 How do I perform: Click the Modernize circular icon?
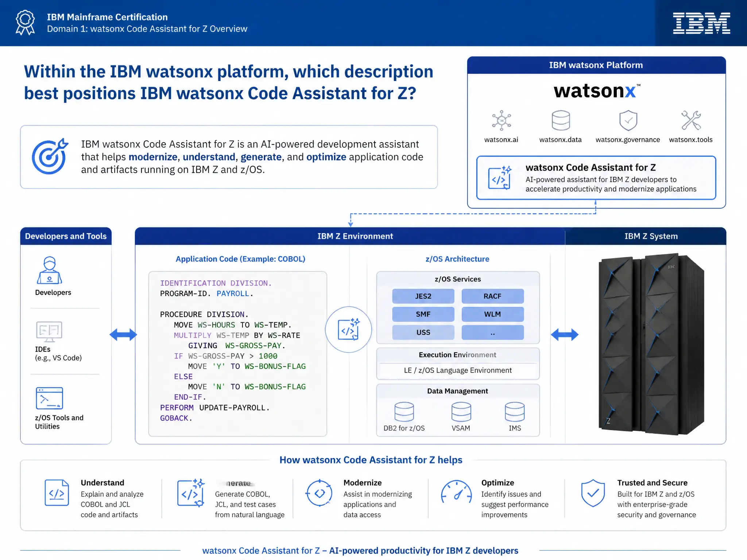(319, 493)
